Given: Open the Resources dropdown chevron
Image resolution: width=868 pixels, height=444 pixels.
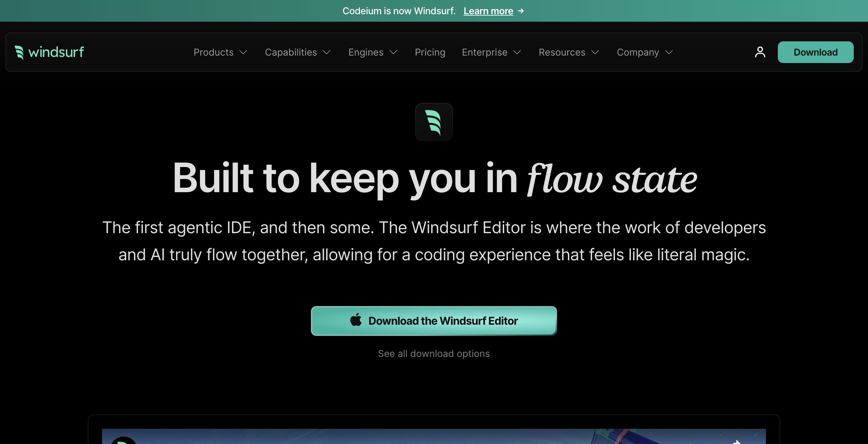Looking at the screenshot, I should [595, 53].
